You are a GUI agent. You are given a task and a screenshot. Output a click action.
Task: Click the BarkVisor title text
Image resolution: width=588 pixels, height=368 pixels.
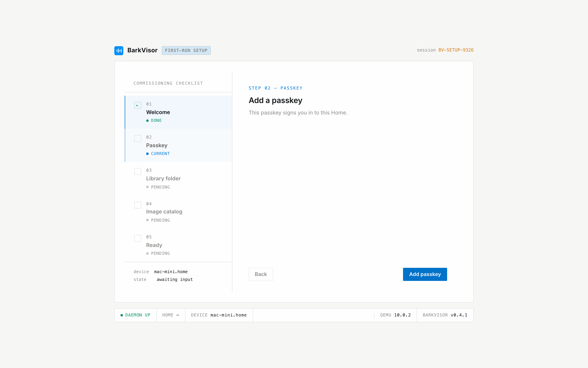click(x=142, y=50)
